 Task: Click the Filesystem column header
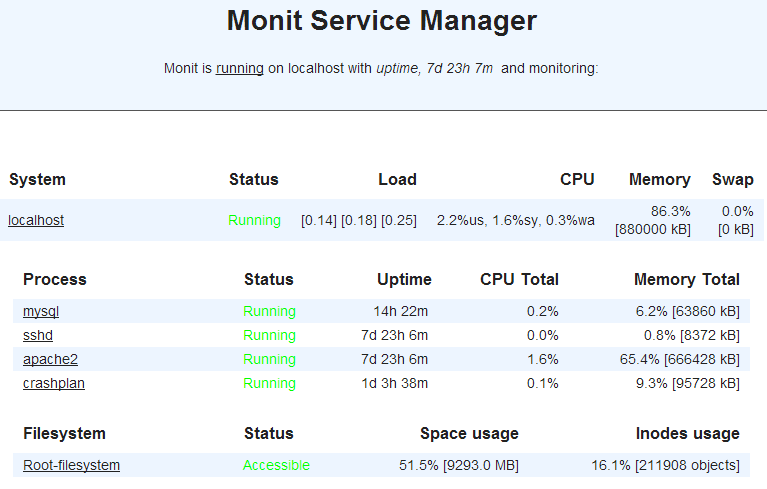click(x=64, y=433)
